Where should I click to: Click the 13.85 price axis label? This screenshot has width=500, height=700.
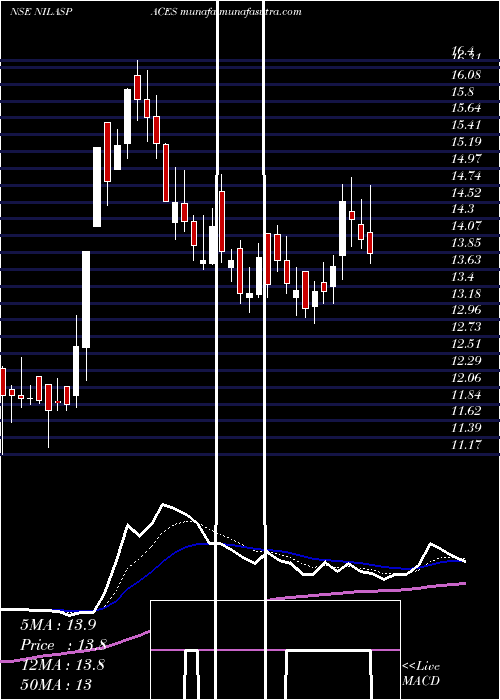tap(466, 243)
